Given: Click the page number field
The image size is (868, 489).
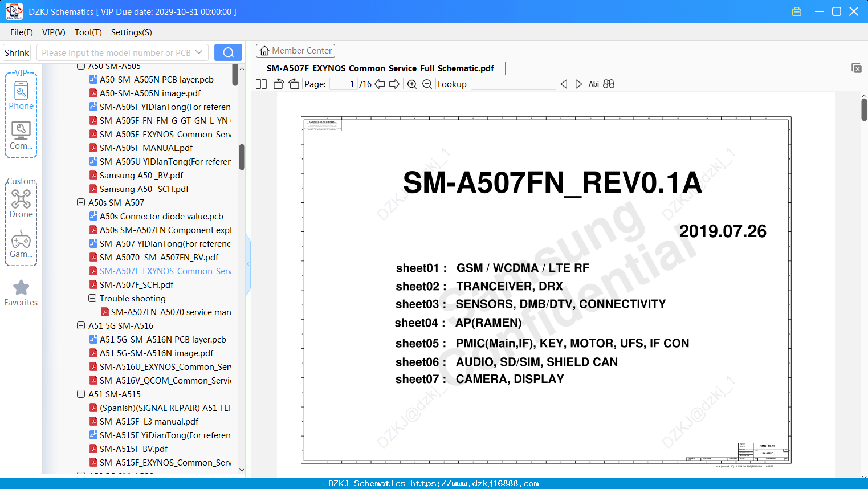Looking at the screenshot, I should [x=343, y=84].
